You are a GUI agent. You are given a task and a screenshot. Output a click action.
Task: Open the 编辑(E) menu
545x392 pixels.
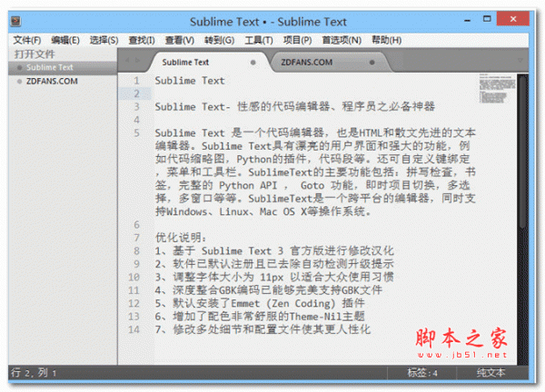(65, 40)
